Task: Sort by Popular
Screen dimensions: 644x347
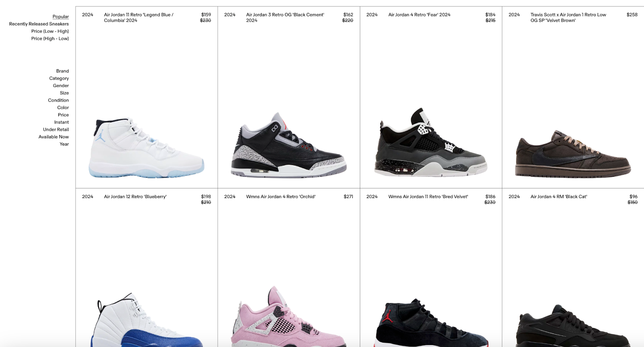Action: (61, 17)
